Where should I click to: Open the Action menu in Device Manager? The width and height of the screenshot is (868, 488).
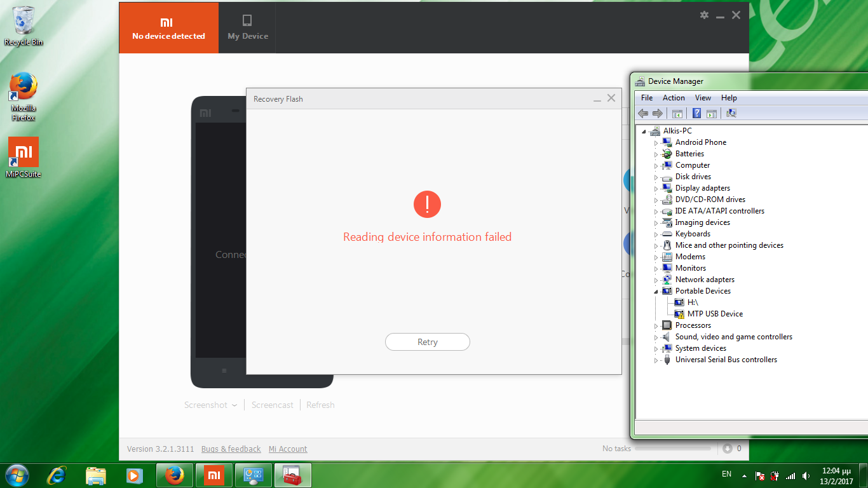click(674, 98)
